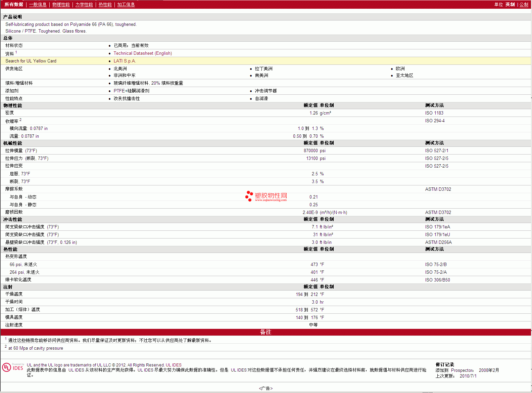Open the 加工信息 tab
The width and height of the screenshot is (532, 393).
click(126, 4)
